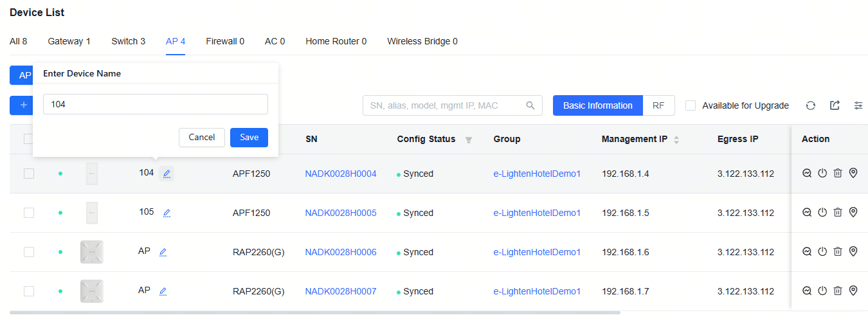Switch to the Switch 3 tab
868x324 pixels.
pyautogui.click(x=128, y=41)
